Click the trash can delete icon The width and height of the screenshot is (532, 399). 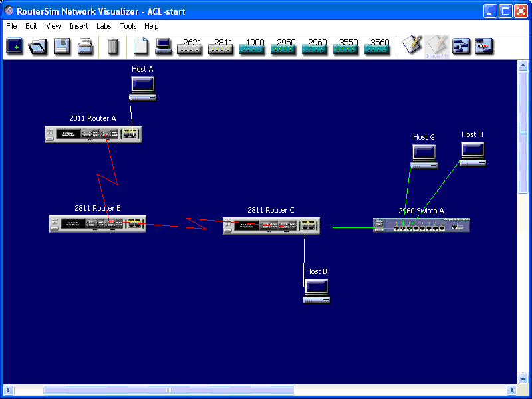(112, 46)
